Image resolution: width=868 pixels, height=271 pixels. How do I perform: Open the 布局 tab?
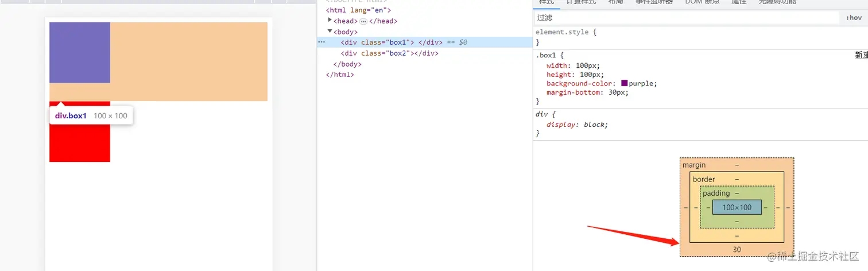[x=615, y=2]
